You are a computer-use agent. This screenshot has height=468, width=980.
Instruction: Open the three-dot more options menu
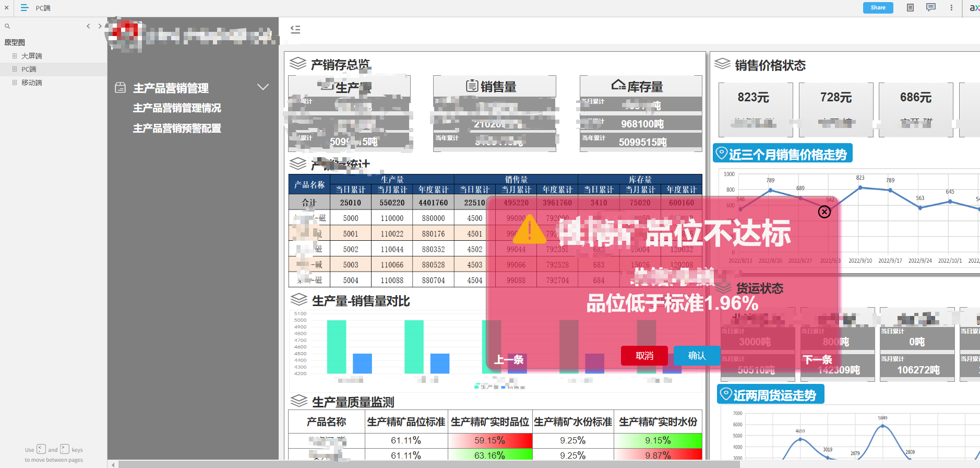pos(951,8)
